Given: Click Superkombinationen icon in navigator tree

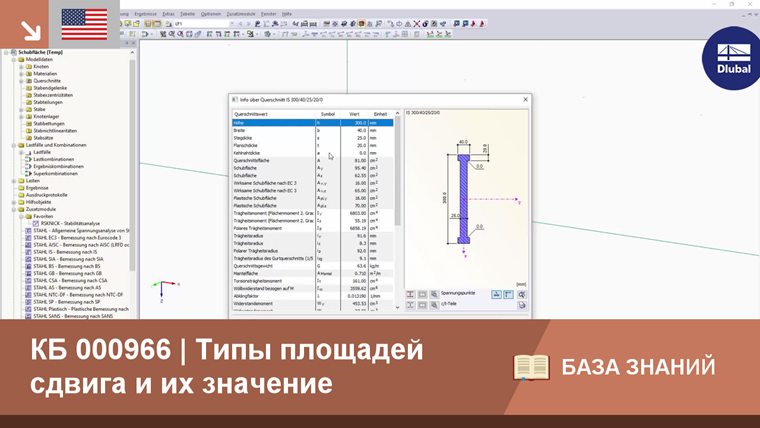Looking at the screenshot, I should (x=29, y=174).
